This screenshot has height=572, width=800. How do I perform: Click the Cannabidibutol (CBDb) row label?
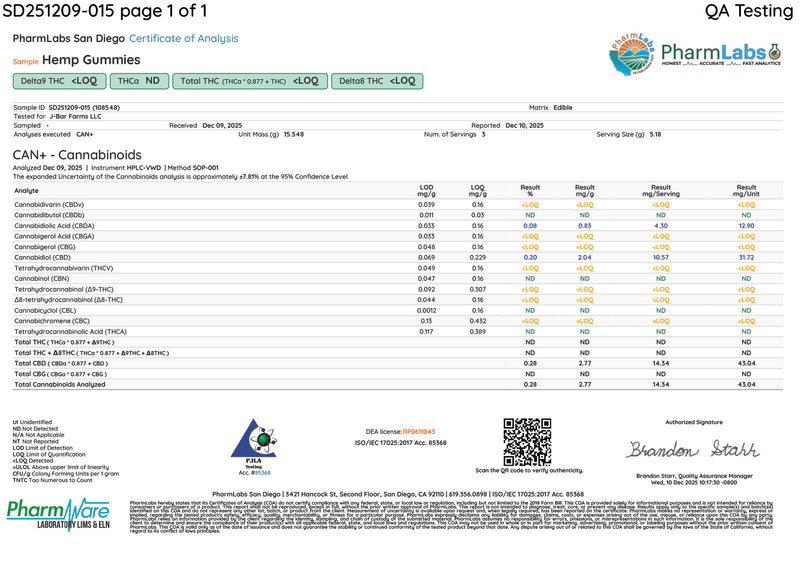pyautogui.click(x=49, y=215)
